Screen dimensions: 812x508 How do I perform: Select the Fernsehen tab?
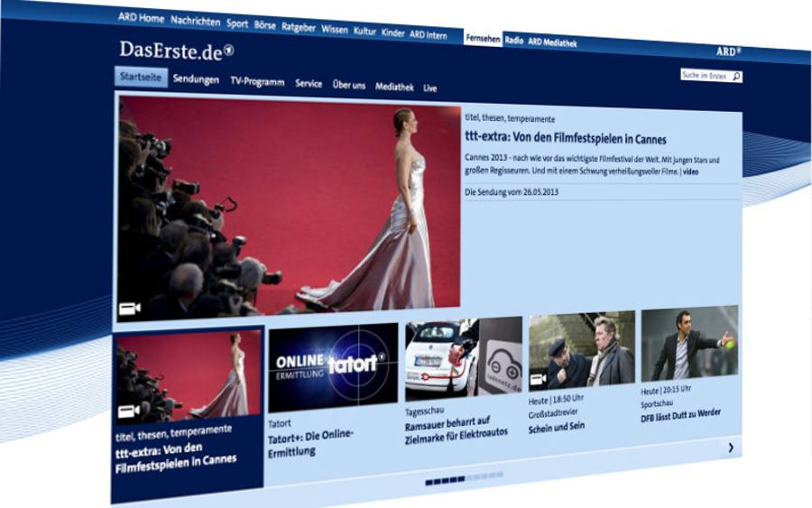tap(483, 38)
